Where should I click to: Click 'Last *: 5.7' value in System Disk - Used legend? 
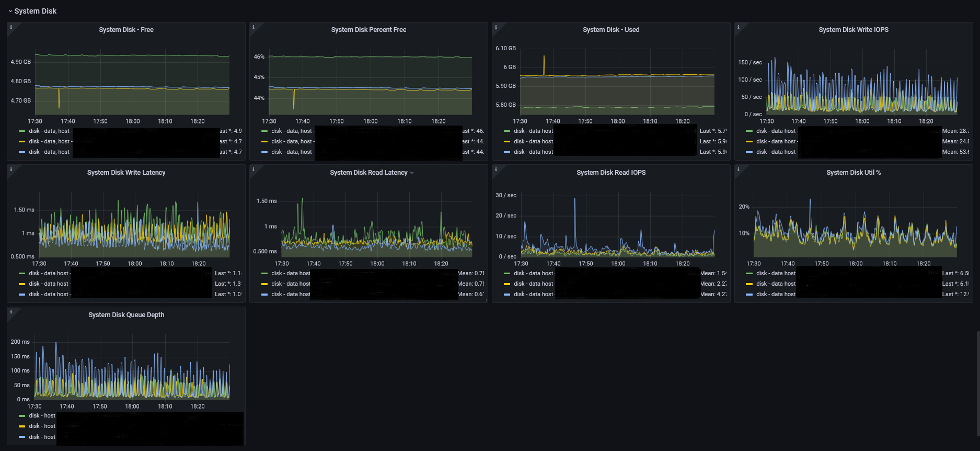coord(713,131)
